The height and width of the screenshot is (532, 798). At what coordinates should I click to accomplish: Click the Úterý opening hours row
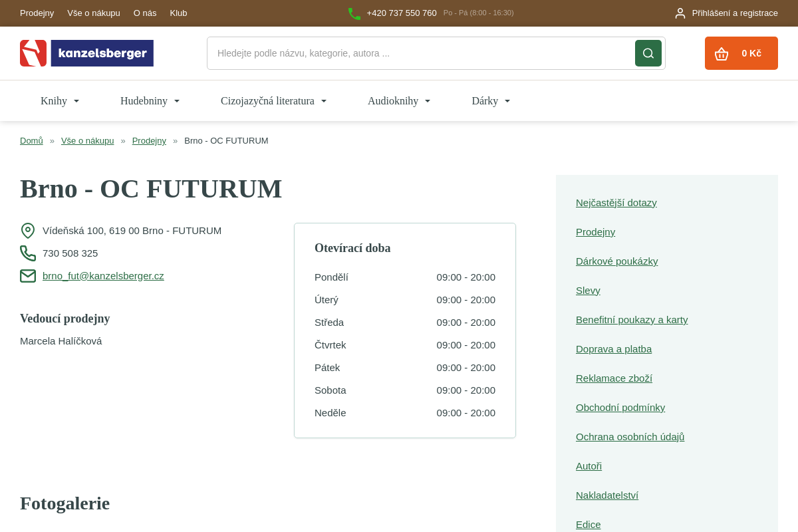pyautogui.click(x=405, y=300)
